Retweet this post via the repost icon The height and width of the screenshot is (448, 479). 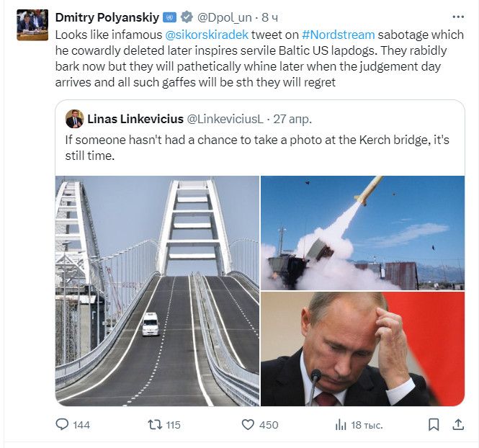pos(154,425)
